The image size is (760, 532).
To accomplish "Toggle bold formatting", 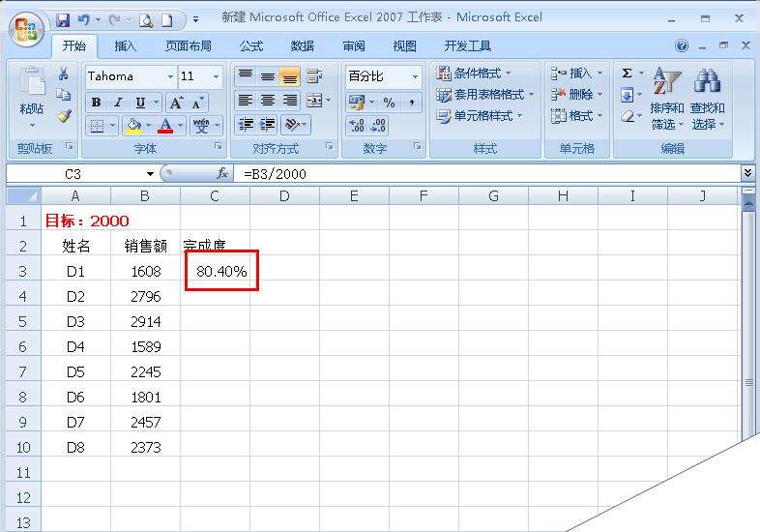I will pos(96,103).
